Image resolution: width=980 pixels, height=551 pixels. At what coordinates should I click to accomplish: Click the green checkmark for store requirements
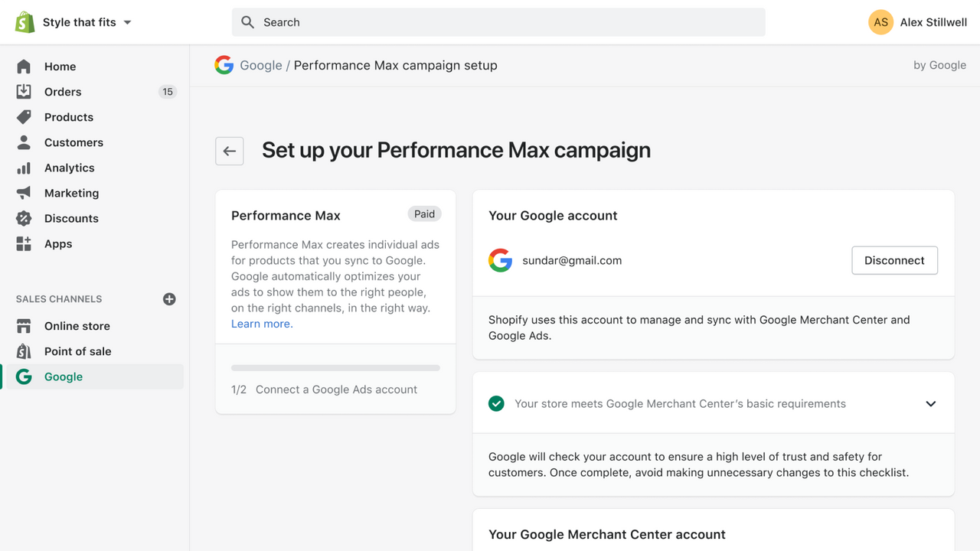[496, 403]
